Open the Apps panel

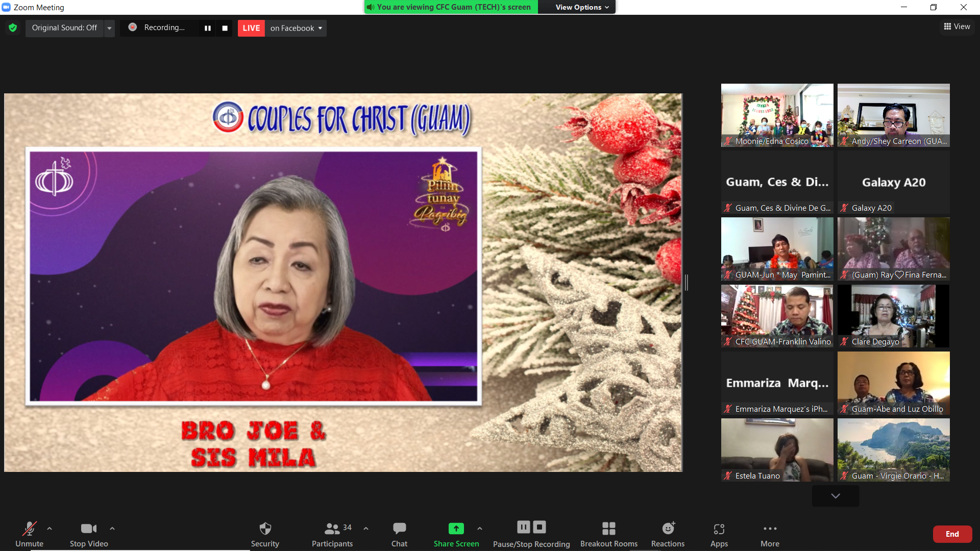[x=719, y=534]
